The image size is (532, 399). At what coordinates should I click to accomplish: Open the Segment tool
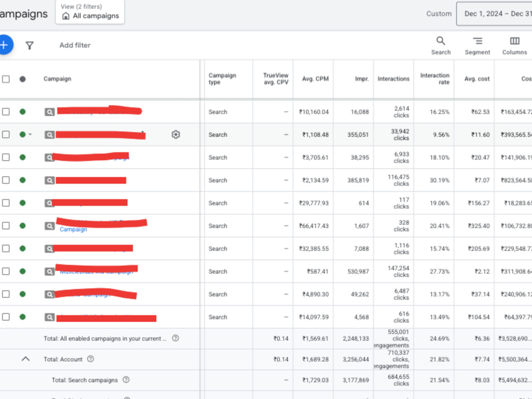477,46
